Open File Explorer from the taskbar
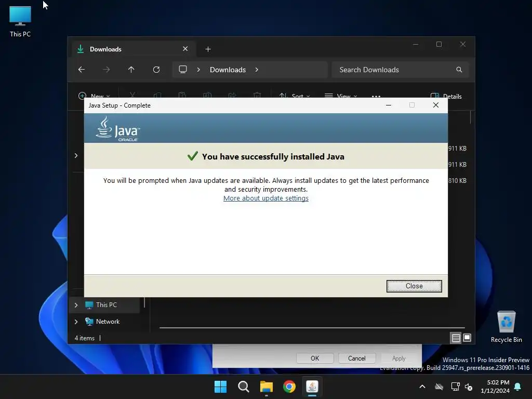The height and width of the screenshot is (399, 532). (267, 387)
